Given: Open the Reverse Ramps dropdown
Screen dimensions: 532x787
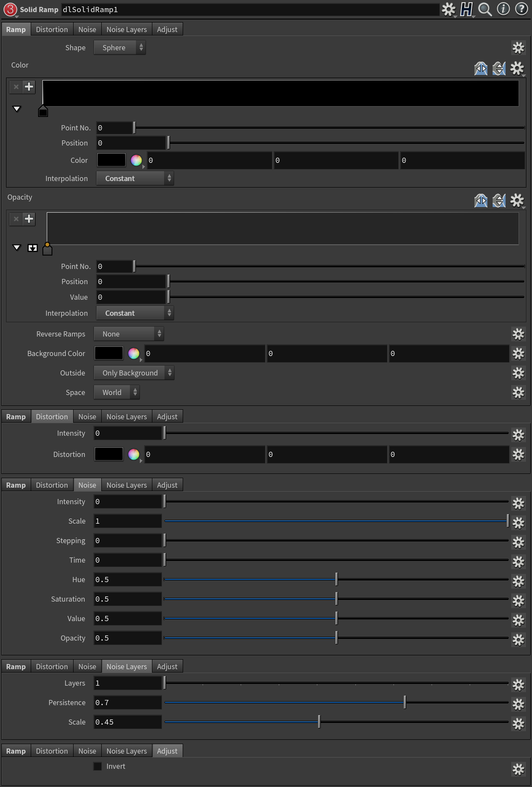Looking at the screenshot, I should [129, 334].
